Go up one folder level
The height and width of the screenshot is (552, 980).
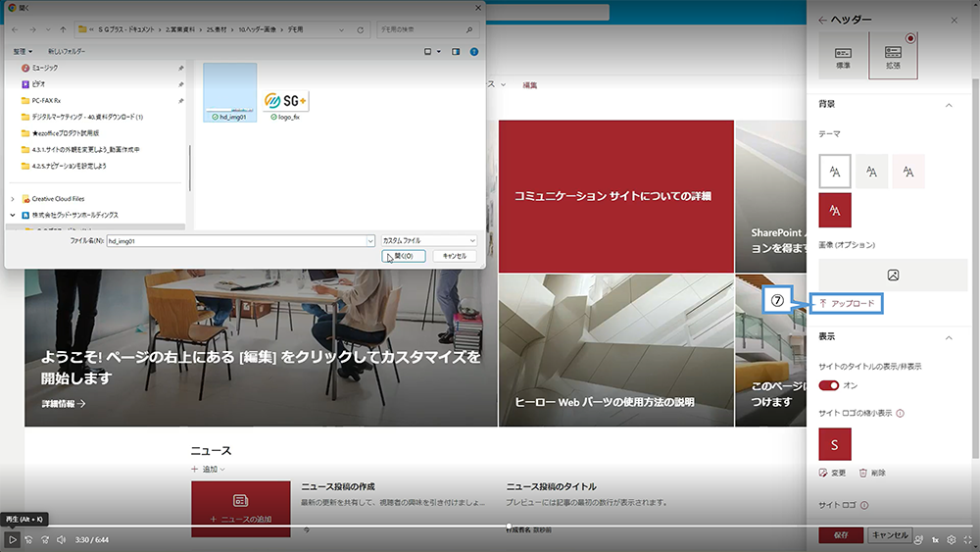63,29
